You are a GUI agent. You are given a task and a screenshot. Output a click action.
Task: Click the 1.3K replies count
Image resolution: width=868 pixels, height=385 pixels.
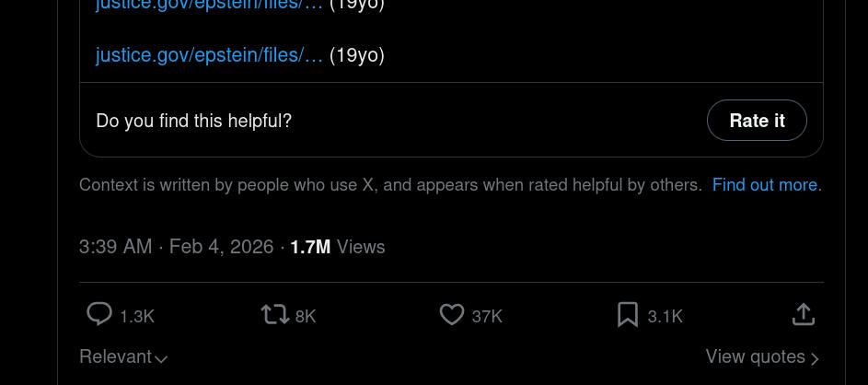(137, 316)
